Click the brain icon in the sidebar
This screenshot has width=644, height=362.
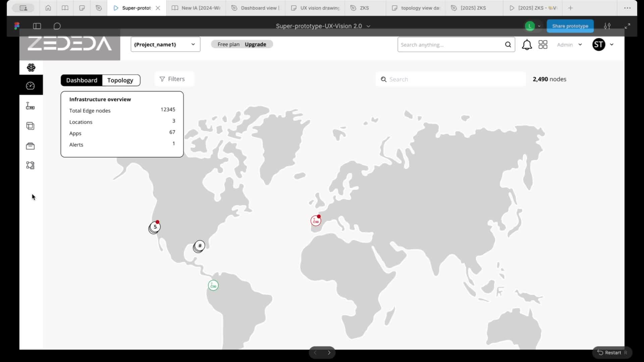[x=31, y=68]
